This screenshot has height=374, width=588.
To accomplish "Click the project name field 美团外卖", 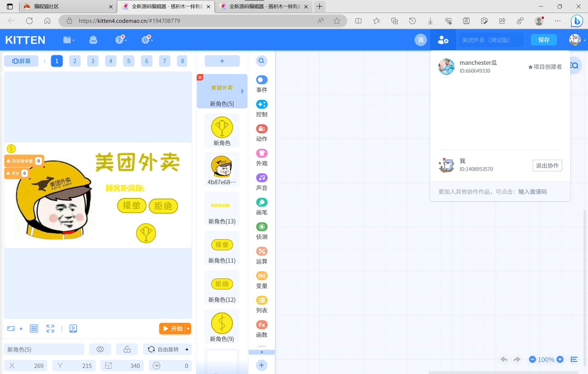I will (x=491, y=40).
